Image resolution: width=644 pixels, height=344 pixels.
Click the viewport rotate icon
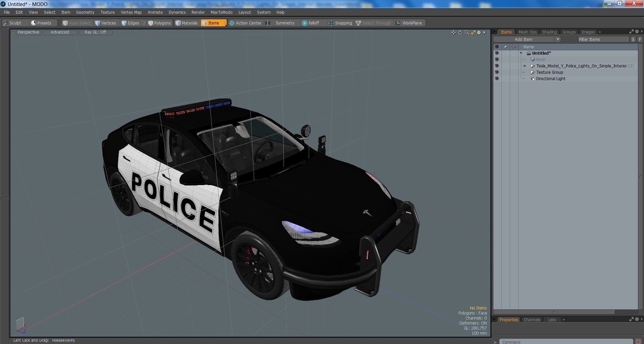pyautogui.click(x=460, y=33)
